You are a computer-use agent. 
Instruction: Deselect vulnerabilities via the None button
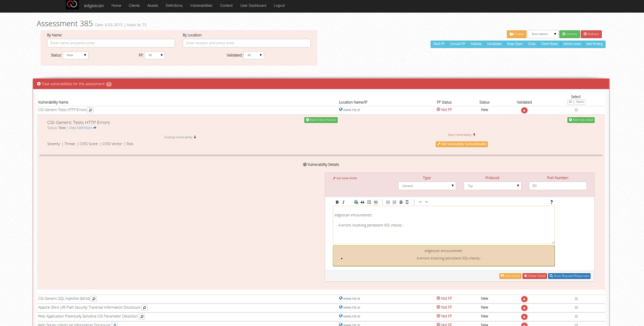(x=580, y=102)
